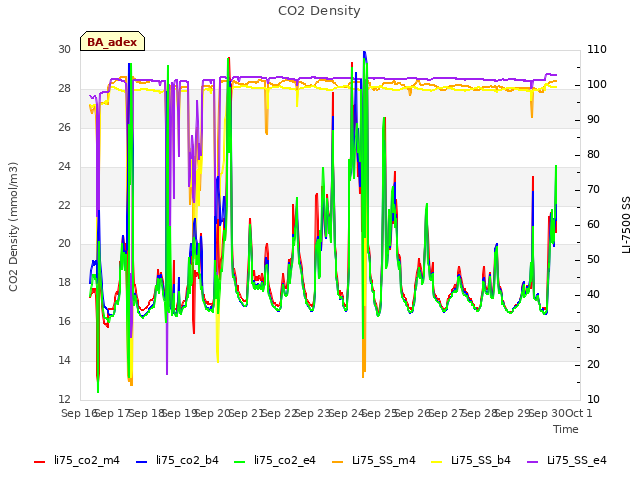Viewport: 640px width, 480px height.
Task: Click the CO2 Density (mmol/m3) axis label
Action: coord(13,227)
